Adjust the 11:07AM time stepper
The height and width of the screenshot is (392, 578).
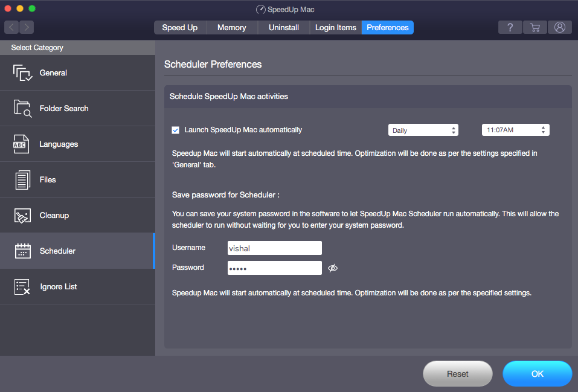[x=543, y=130]
